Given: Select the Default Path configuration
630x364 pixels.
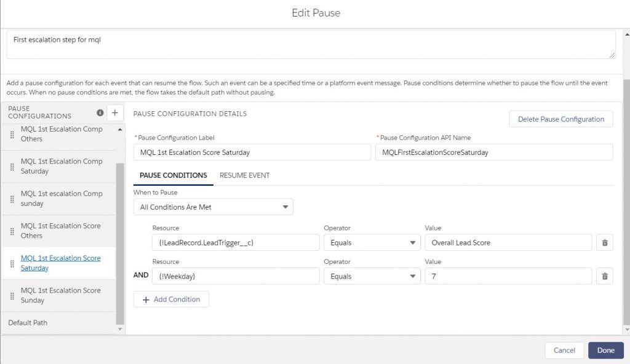Looking at the screenshot, I should tap(28, 323).
